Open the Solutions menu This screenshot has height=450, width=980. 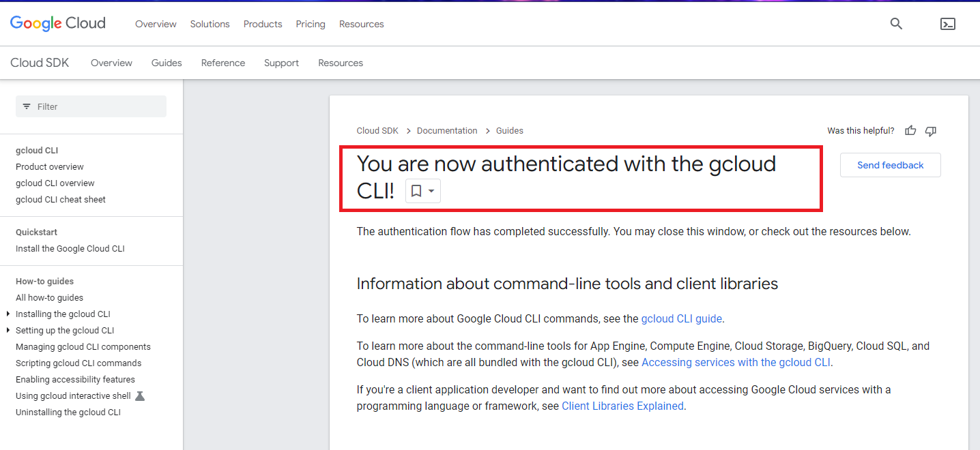point(210,24)
